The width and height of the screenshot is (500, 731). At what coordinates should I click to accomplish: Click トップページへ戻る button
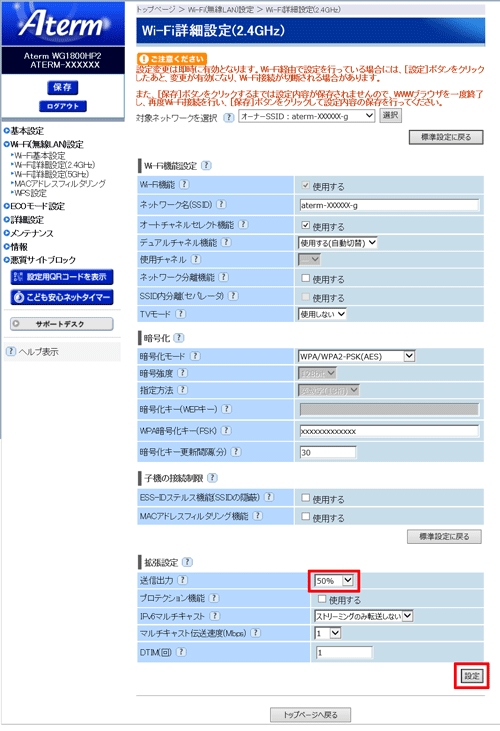(x=310, y=715)
